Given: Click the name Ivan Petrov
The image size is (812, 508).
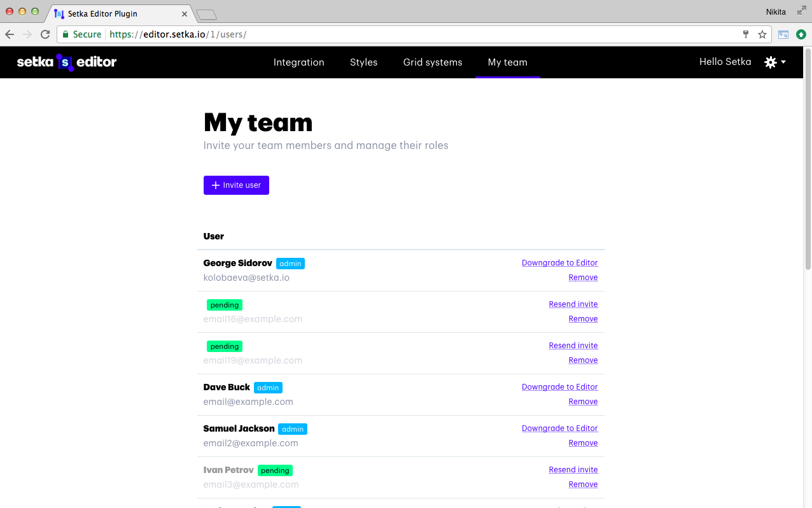Looking at the screenshot, I should point(228,470).
